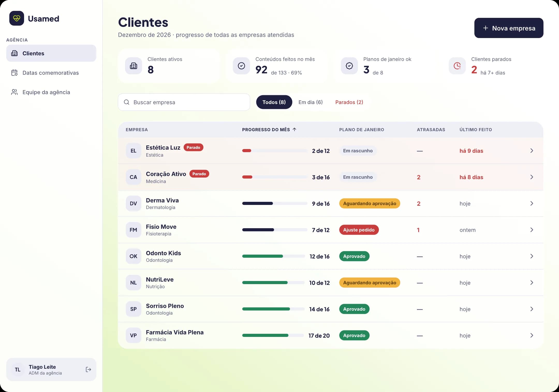Show only Parados (2) clients
Screen dimensions: 559x392
pos(349,102)
